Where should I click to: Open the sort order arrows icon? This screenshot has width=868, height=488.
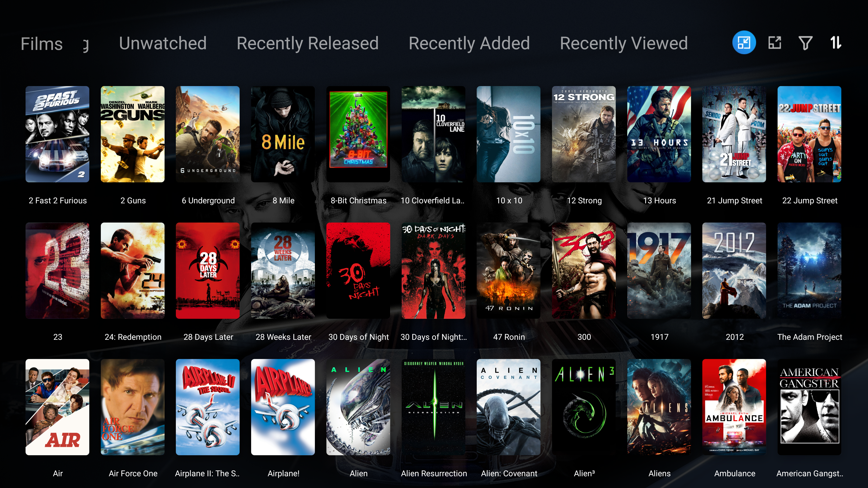click(x=836, y=43)
